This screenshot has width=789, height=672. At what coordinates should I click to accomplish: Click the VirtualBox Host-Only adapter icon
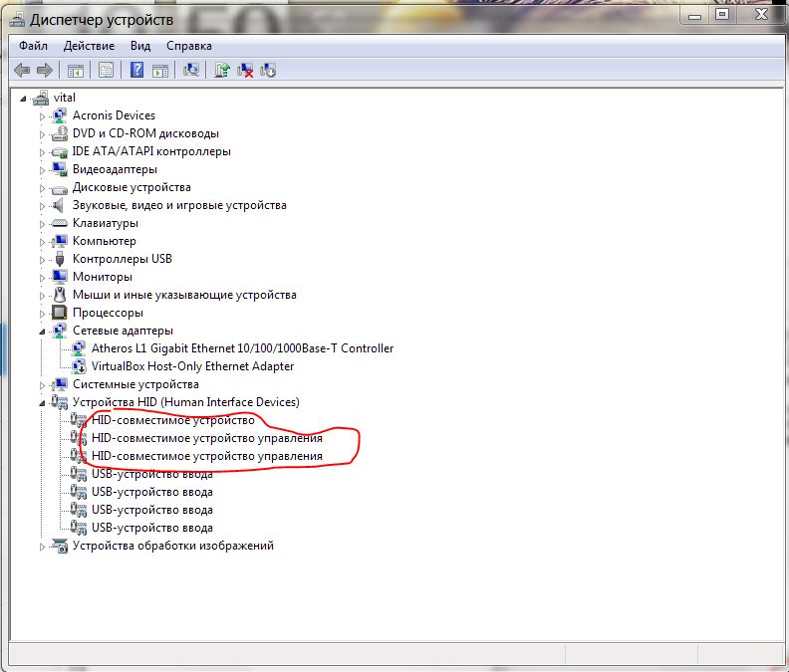coord(79,366)
